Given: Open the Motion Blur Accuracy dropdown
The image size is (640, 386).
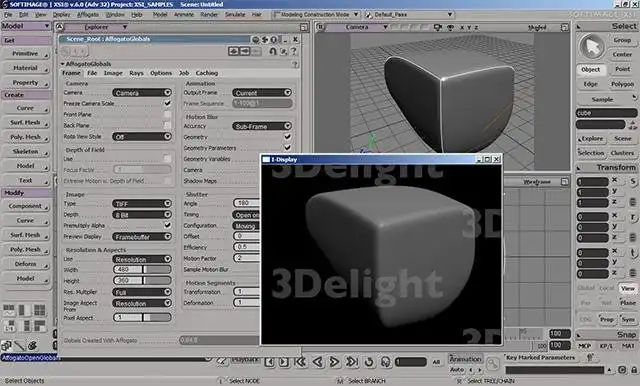Looking at the screenshot, I should (262, 126).
